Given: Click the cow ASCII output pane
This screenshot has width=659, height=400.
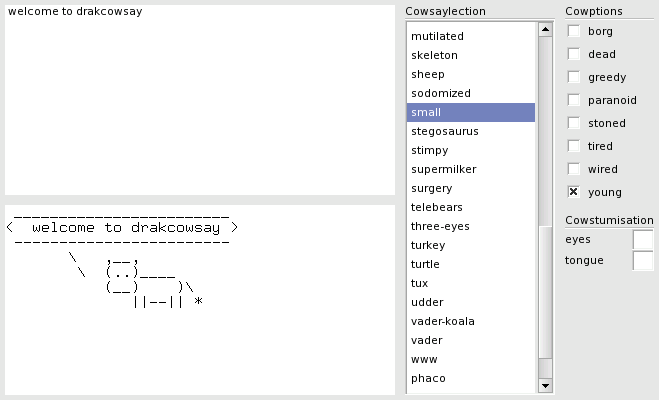Looking at the screenshot, I should [200, 300].
